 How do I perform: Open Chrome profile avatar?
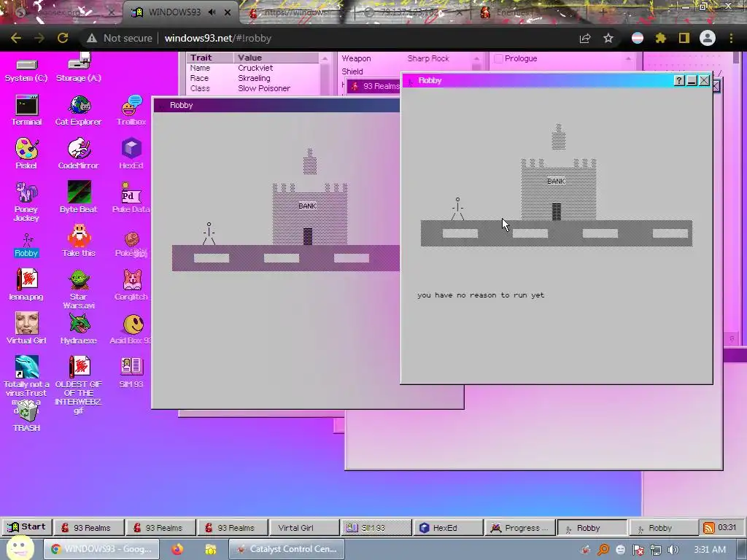point(708,38)
